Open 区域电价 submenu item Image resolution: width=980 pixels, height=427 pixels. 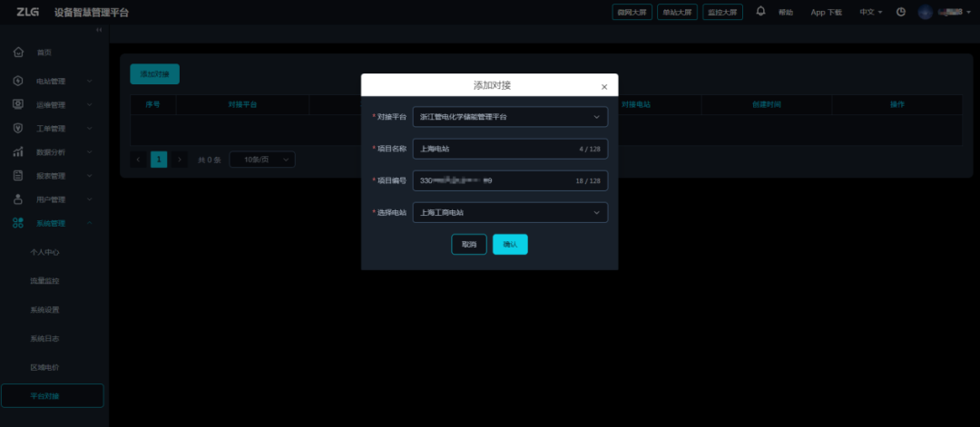(45, 367)
